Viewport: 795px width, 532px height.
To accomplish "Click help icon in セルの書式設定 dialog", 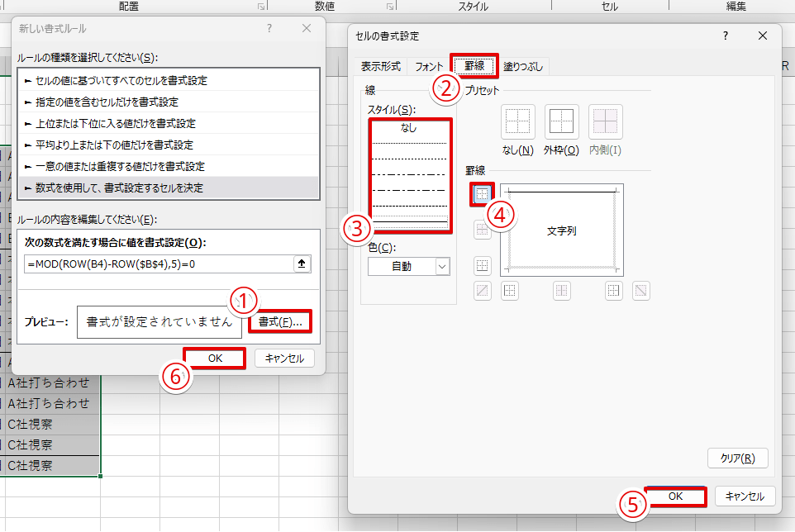I will coord(725,36).
